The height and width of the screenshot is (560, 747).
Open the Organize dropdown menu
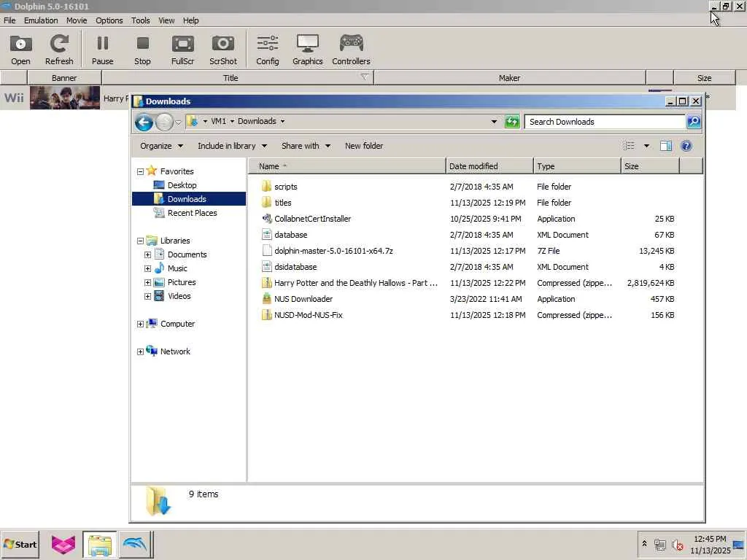point(161,146)
